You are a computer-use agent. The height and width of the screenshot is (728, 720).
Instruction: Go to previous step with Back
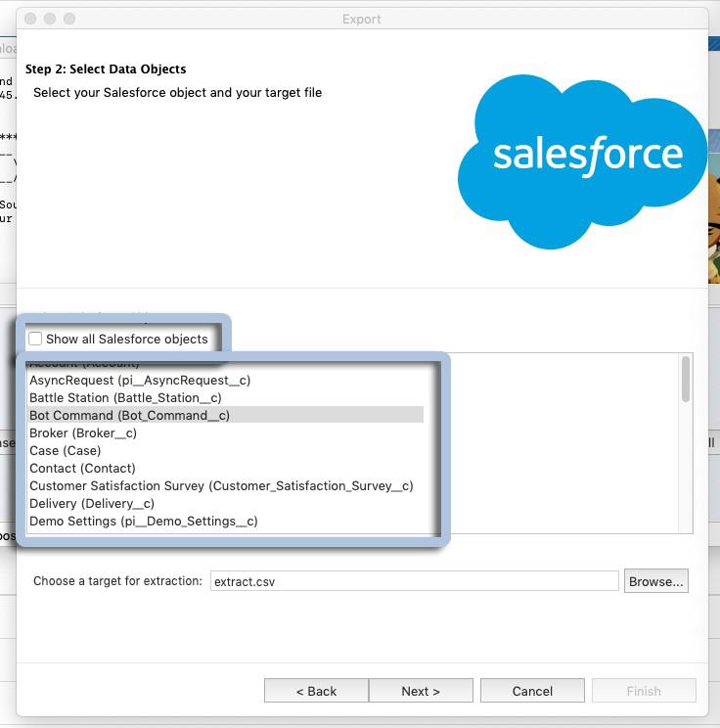point(316,691)
